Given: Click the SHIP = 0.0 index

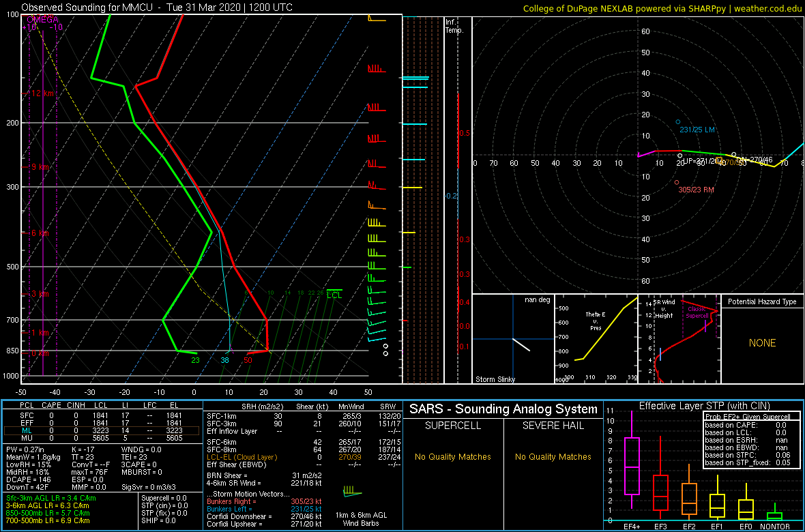Looking at the screenshot, I should coord(159,520).
